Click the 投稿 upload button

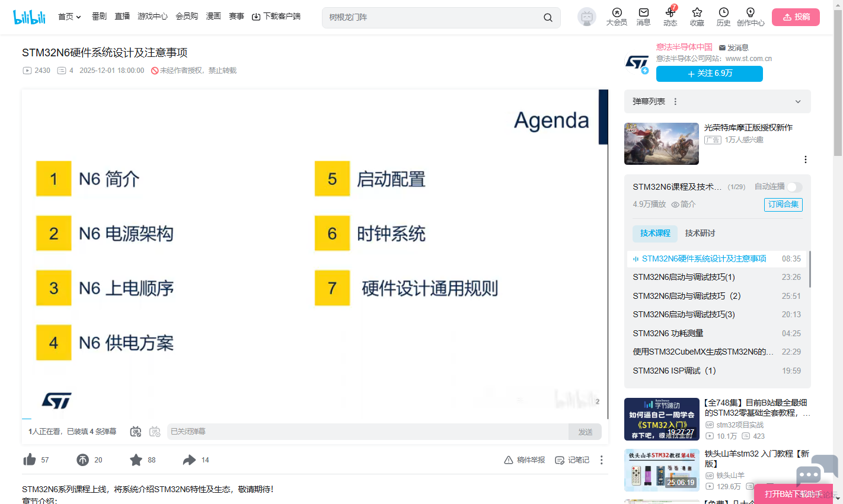point(796,17)
